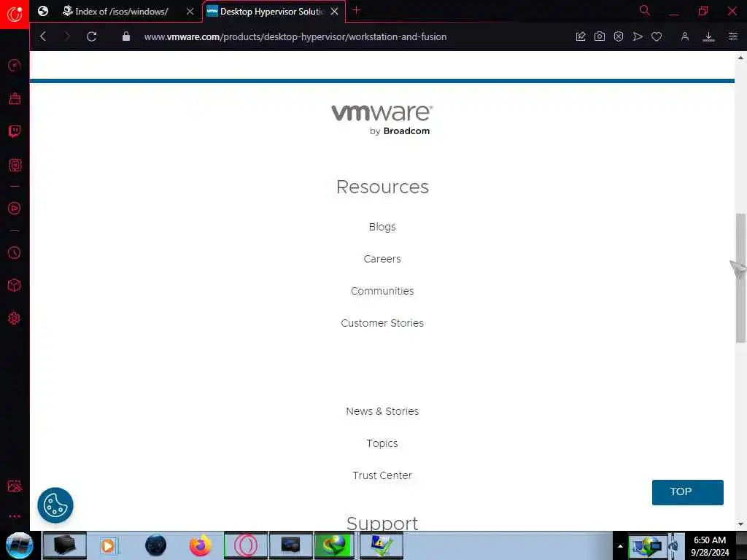This screenshot has width=747, height=560.
Task: Open GX Control speedometer panel in sidebar
Action: coord(15,65)
